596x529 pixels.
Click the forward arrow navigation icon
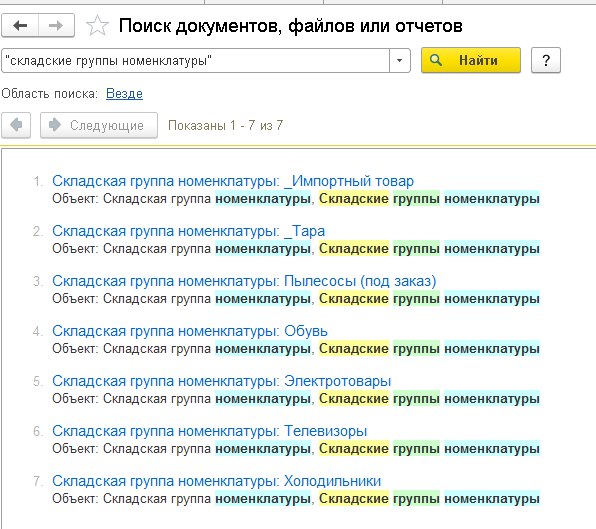tap(56, 25)
